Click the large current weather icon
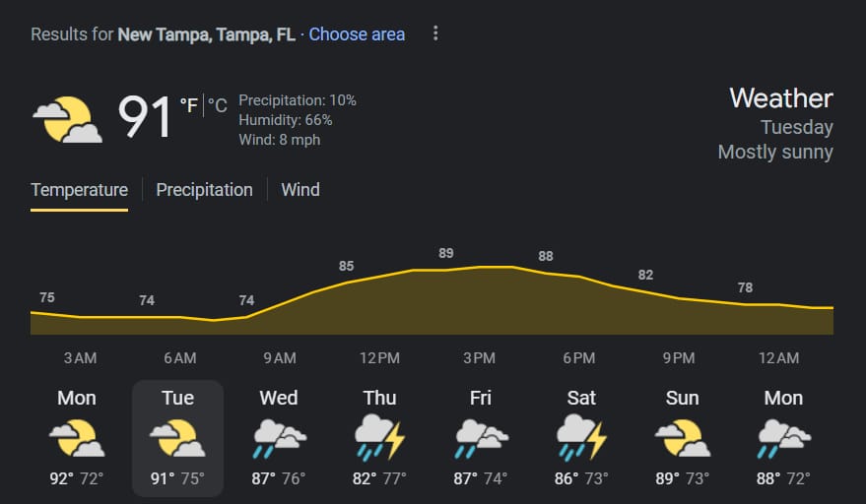866x504 pixels. [x=67, y=119]
